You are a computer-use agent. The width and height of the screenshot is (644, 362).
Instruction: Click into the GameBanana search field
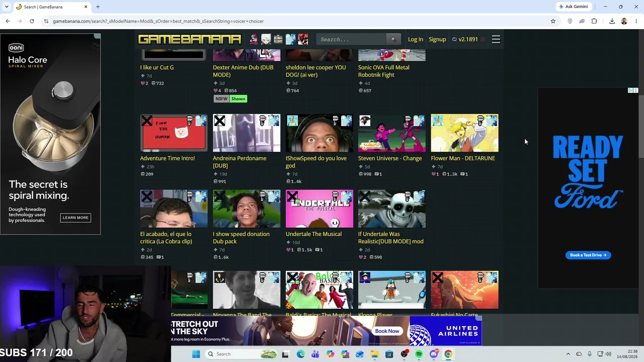351,39
